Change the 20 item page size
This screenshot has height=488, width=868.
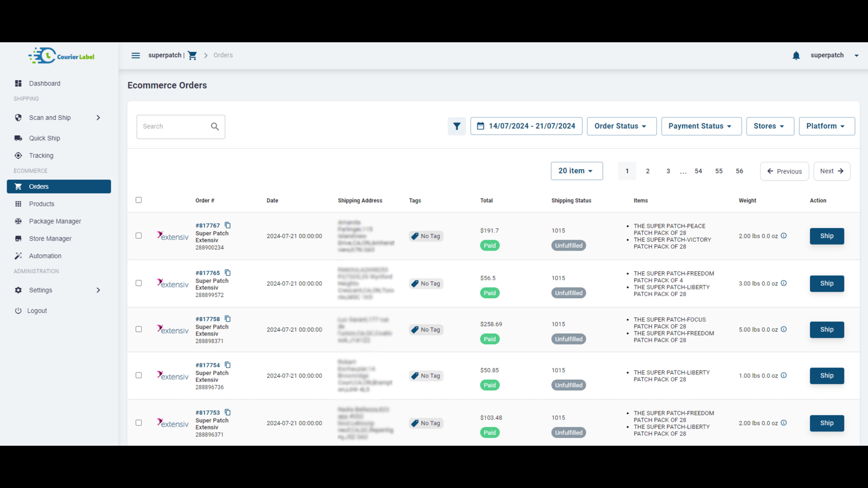coord(577,171)
